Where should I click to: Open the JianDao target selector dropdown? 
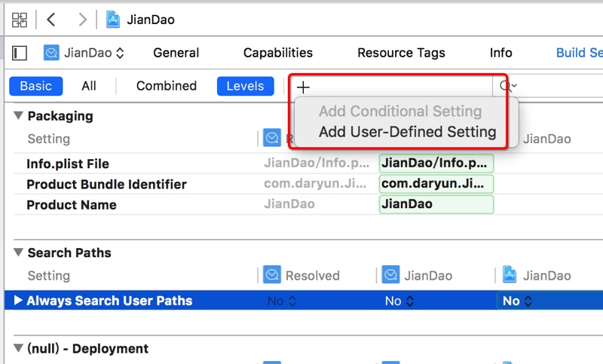pyautogui.click(x=84, y=53)
